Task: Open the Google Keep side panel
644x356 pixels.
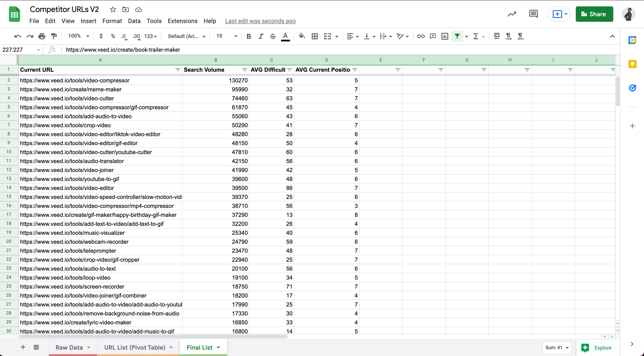Action: [x=632, y=64]
